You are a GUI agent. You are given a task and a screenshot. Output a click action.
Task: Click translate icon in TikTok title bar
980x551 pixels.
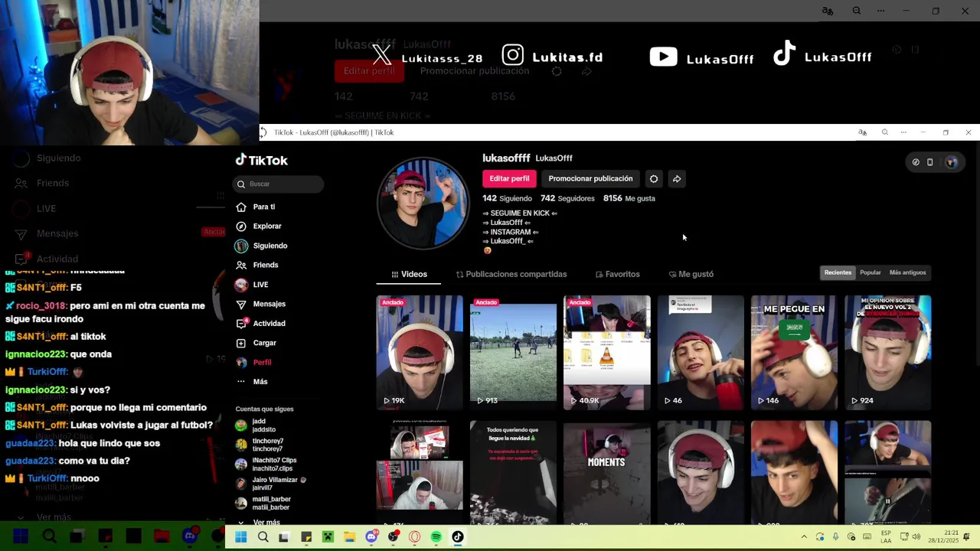pyautogui.click(x=863, y=132)
